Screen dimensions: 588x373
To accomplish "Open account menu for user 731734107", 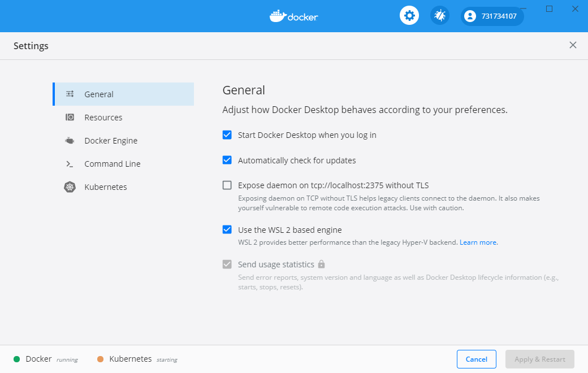I will pyautogui.click(x=492, y=16).
